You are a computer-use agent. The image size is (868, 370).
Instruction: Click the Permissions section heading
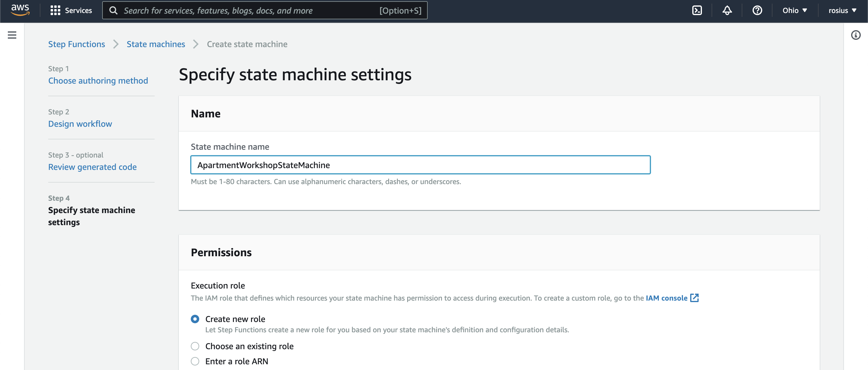tap(221, 252)
